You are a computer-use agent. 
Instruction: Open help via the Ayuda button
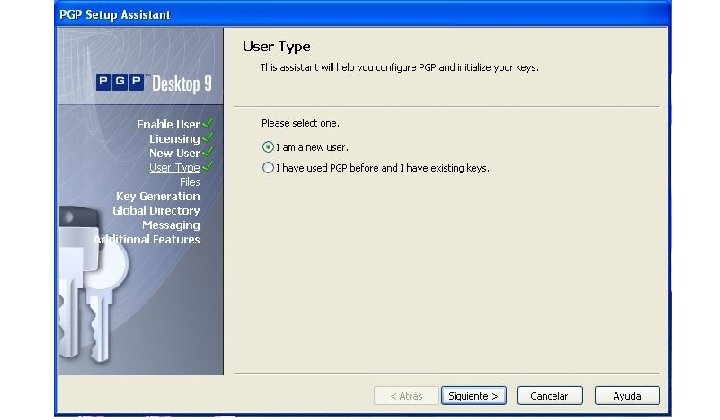(x=627, y=396)
